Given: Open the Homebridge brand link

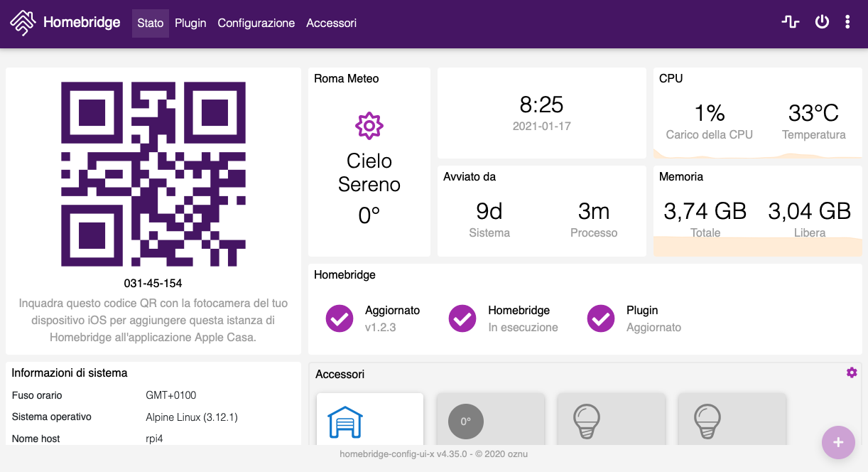Looking at the screenshot, I should click(82, 23).
